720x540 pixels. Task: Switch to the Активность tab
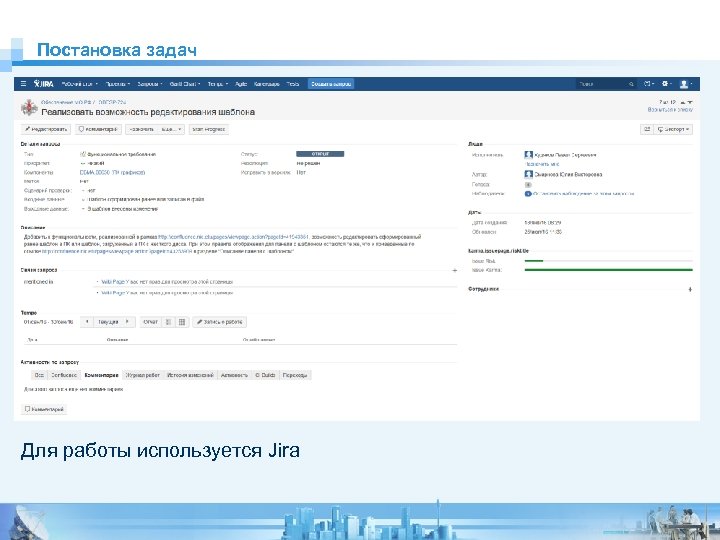point(234,375)
